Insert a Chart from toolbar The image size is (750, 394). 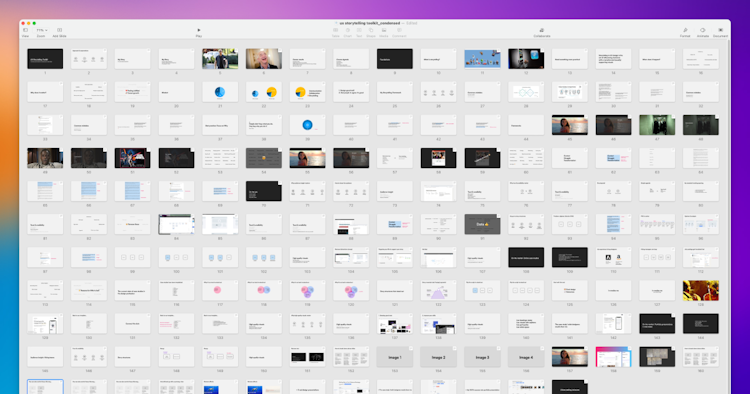(348, 32)
